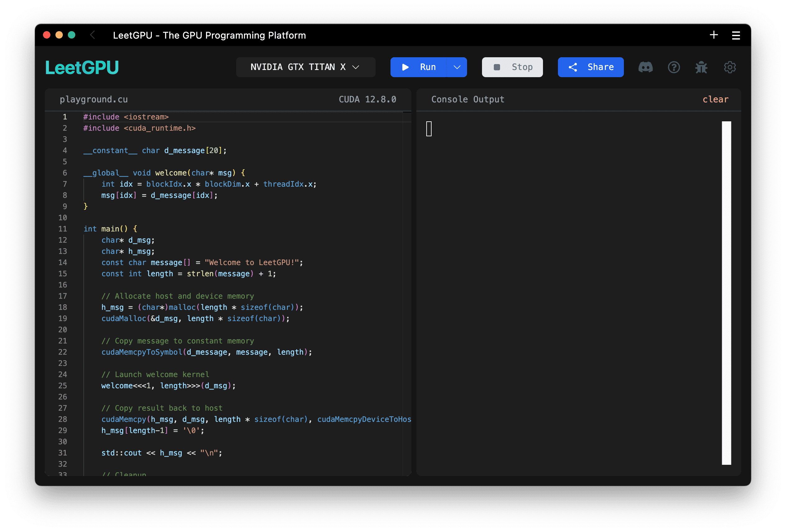The height and width of the screenshot is (532, 786).
Task: Go back with the left chevron
Action: coord(92,35)
